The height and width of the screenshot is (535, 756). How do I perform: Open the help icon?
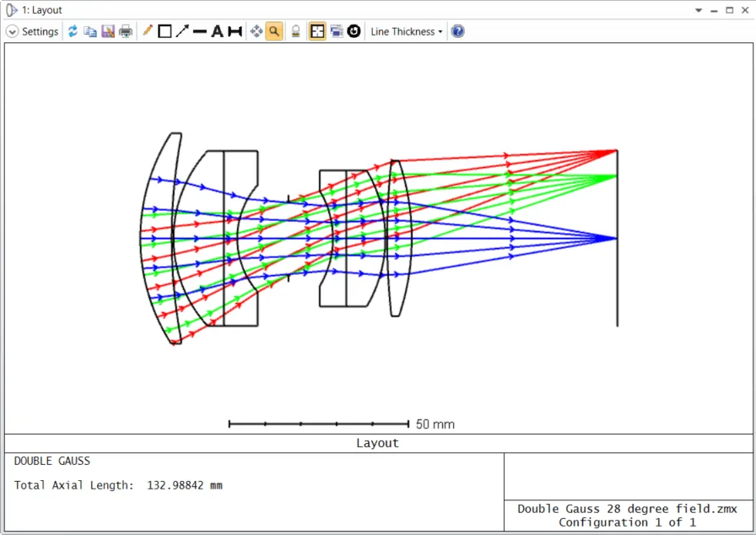[458, 31]
